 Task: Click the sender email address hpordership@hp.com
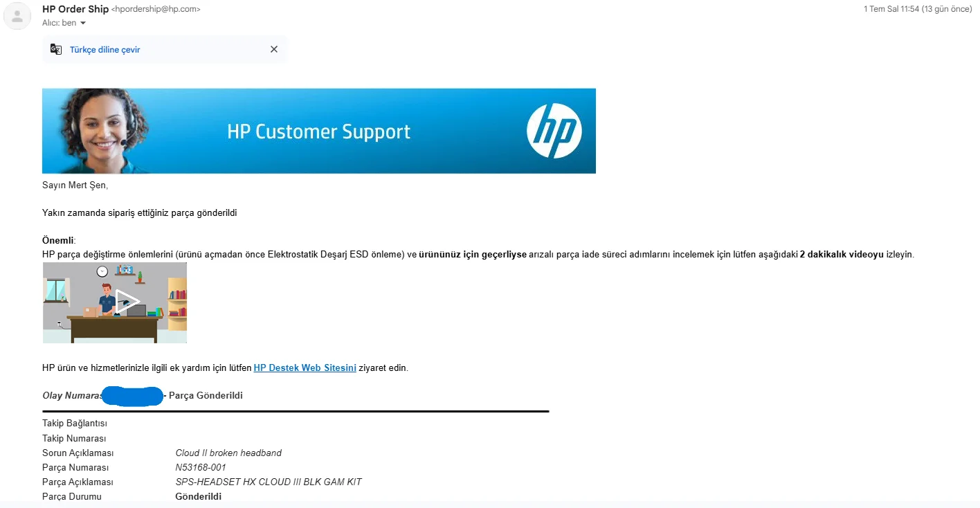point(156,10)
